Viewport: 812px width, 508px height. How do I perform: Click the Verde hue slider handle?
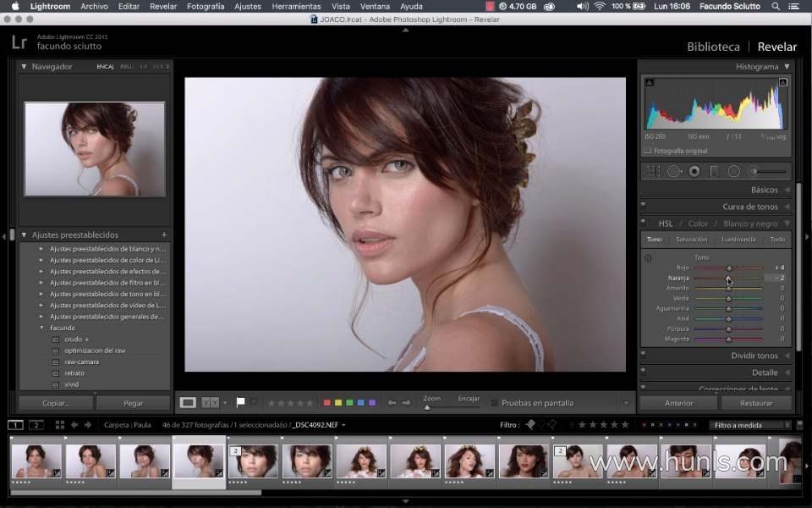tap(728, 299)
